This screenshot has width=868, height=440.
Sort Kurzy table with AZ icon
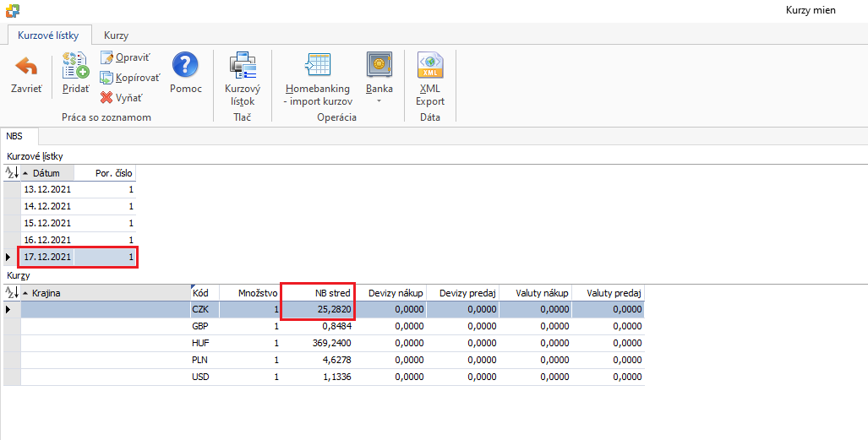[x=12, y=293]
